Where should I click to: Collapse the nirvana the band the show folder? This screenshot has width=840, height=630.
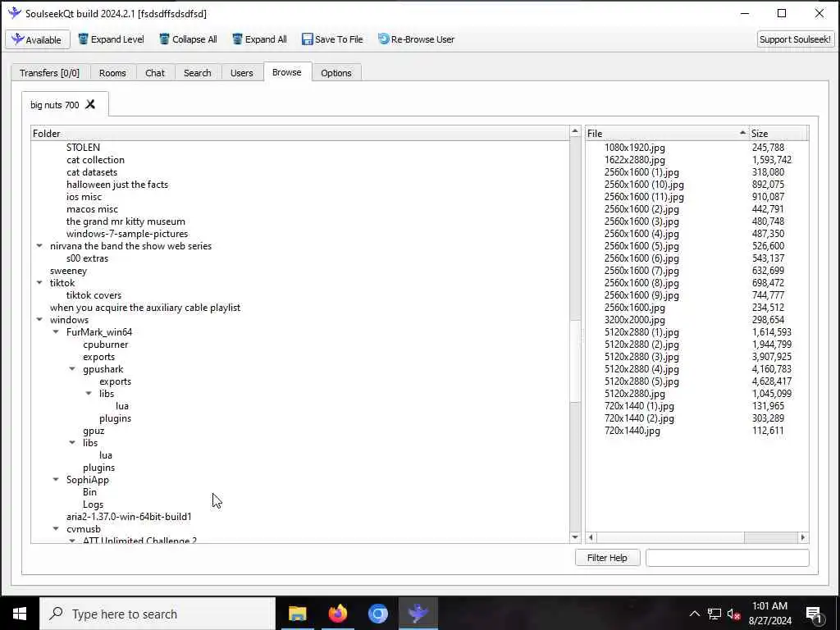pos(39,246)
